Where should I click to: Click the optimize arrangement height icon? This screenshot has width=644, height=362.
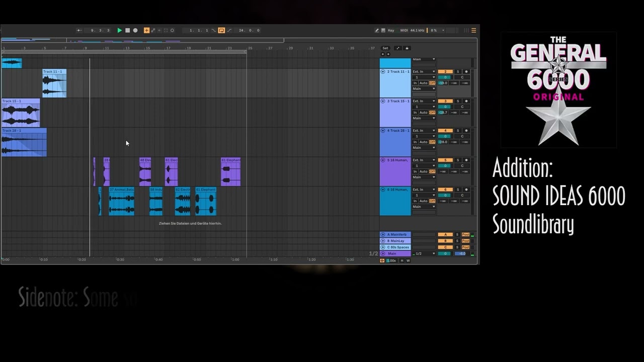tap(398, 48)
